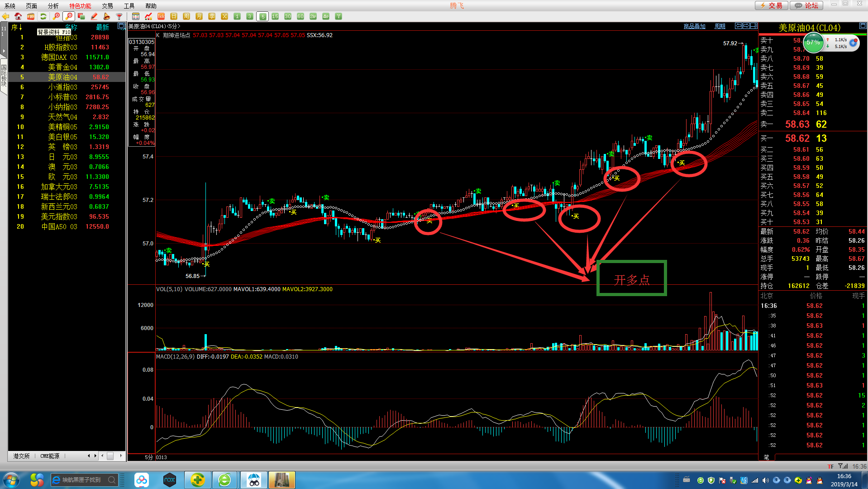Expand the 国际板块 side tab

click(x=4, y=76)
